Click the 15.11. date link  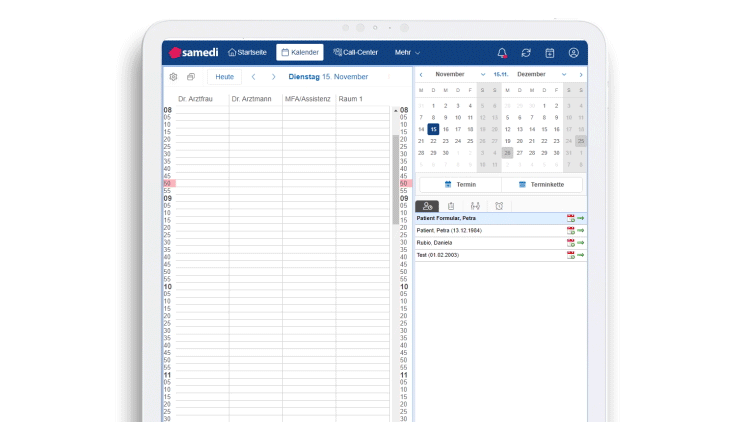(x=501, y=74)
